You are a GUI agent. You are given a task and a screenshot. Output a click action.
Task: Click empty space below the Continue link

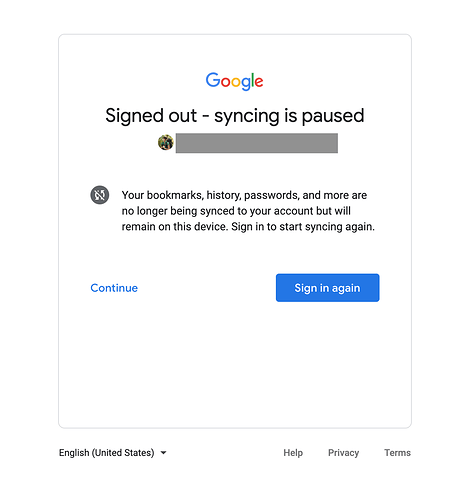coord(114,333)
